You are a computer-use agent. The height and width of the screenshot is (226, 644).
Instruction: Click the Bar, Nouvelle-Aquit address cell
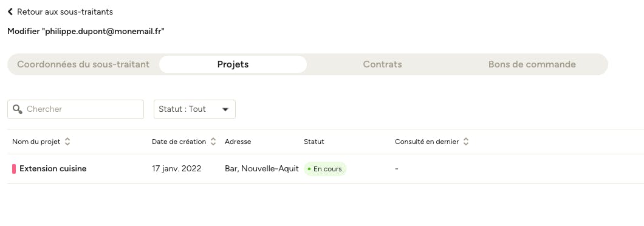[x=262, y=168]
